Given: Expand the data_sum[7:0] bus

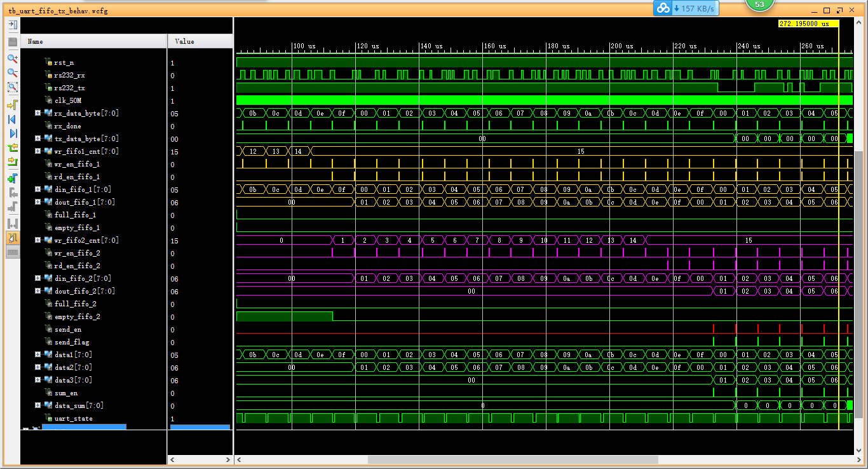Looking at the screenshot, I should (37, 405).
